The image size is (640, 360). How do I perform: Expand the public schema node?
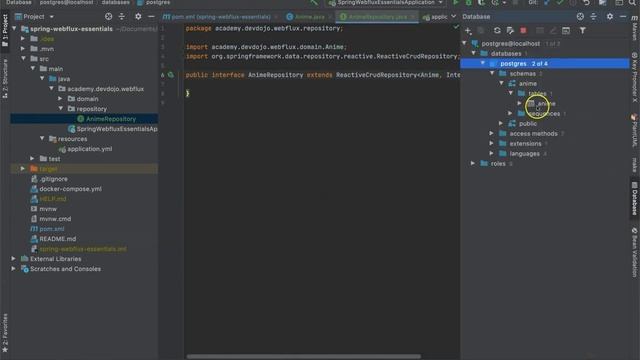click(x=501, y=123)
